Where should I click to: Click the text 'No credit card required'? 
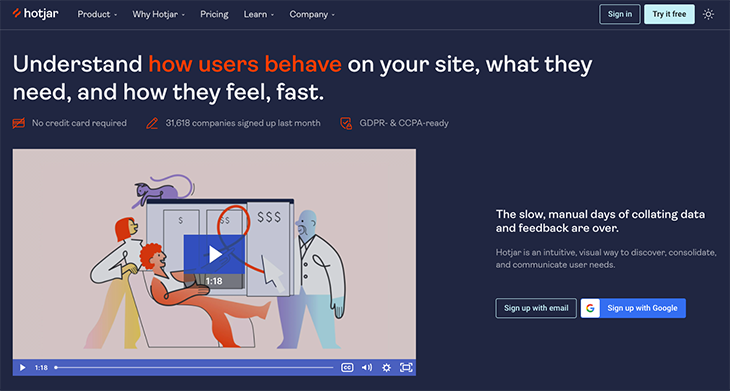[79, 123]
